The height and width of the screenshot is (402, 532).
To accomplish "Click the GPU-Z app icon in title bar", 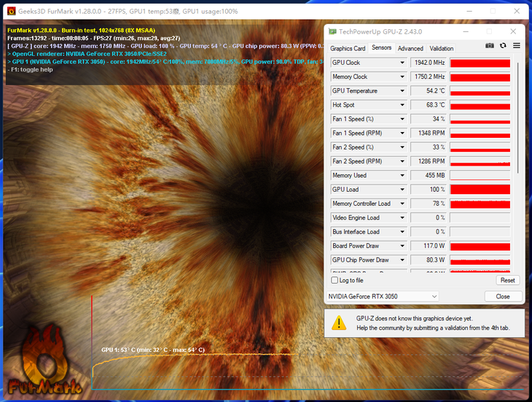I will click(333, 31).
